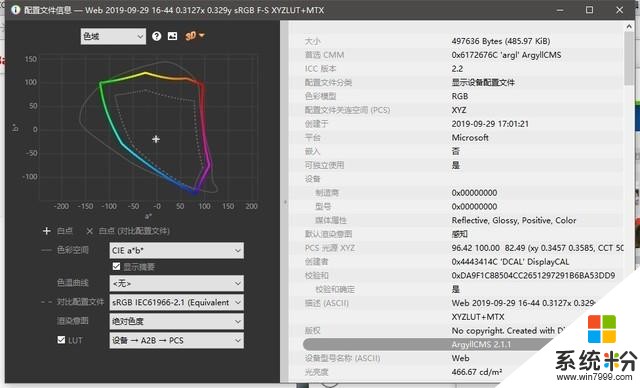
Task: Open the 绝对色度 rendering intent dropdown
Action: tap(176, 321)
